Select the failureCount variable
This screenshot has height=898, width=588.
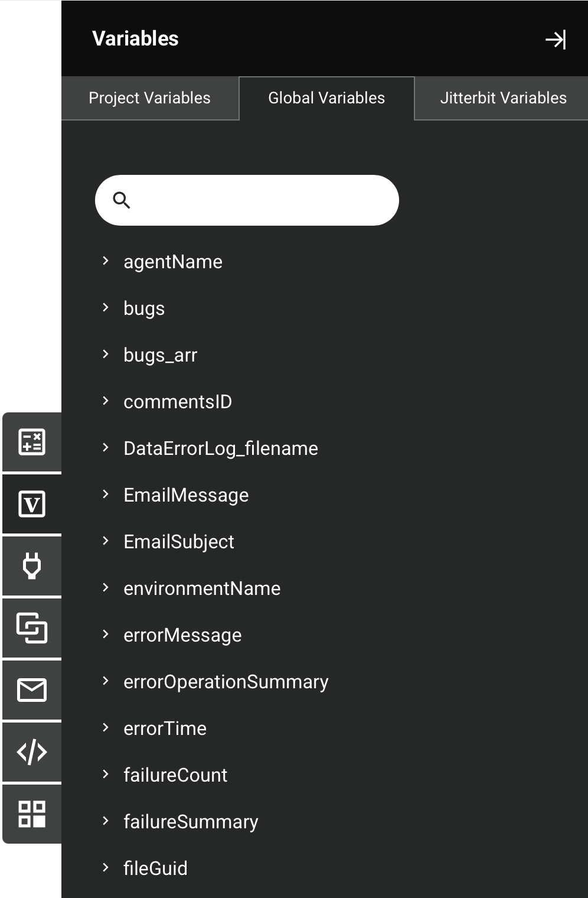coord(175,775)
